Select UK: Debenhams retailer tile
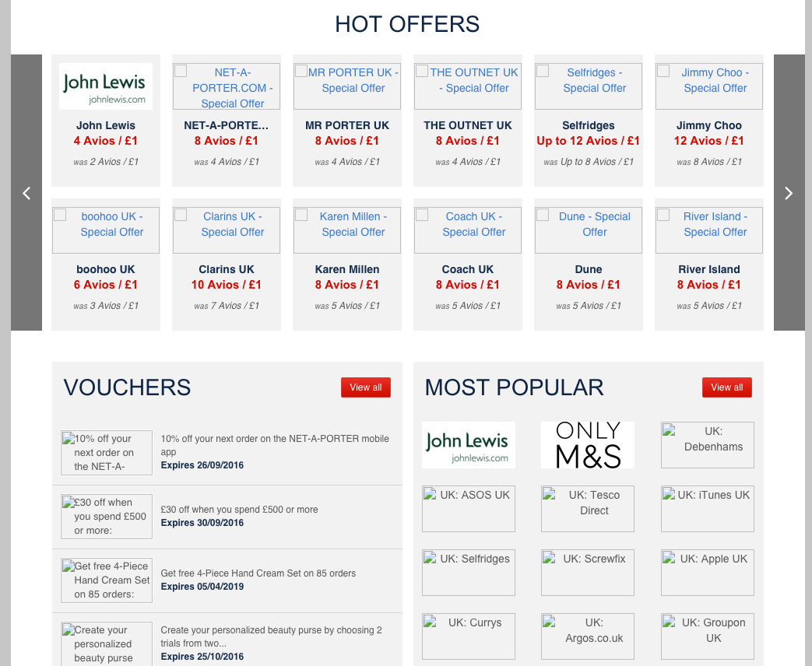This screenshot has width=812, height=666. pos(708,445)
